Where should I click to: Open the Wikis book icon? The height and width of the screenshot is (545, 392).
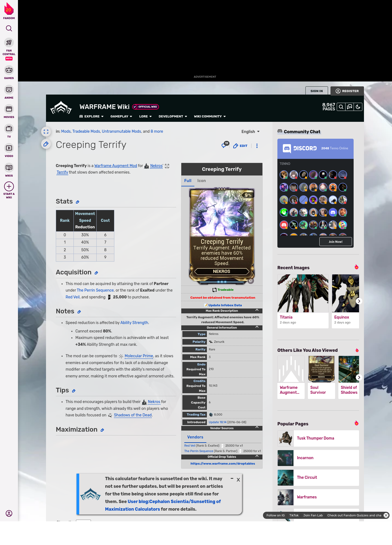pyautogui.click(x=9, y=167)
